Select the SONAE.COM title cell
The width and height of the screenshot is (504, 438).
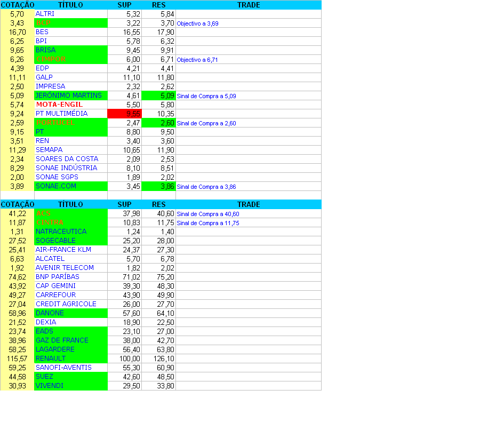click(71, 186)
